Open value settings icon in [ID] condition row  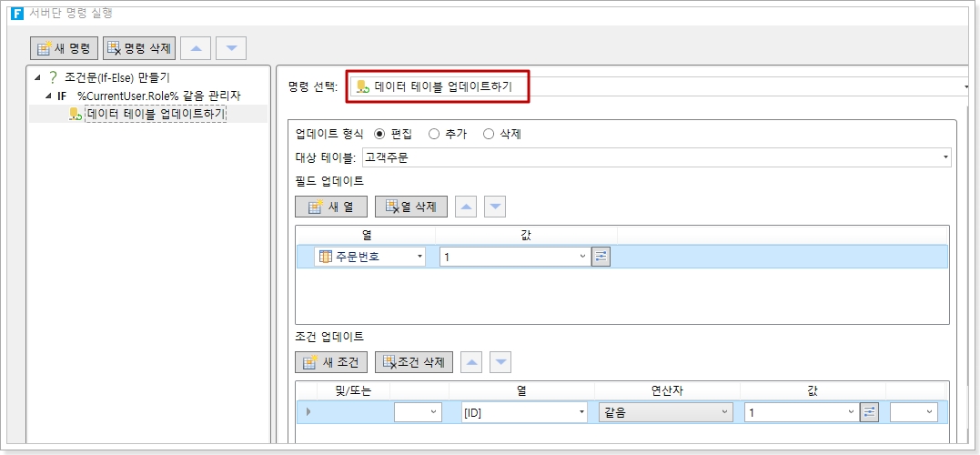point(870,412)
